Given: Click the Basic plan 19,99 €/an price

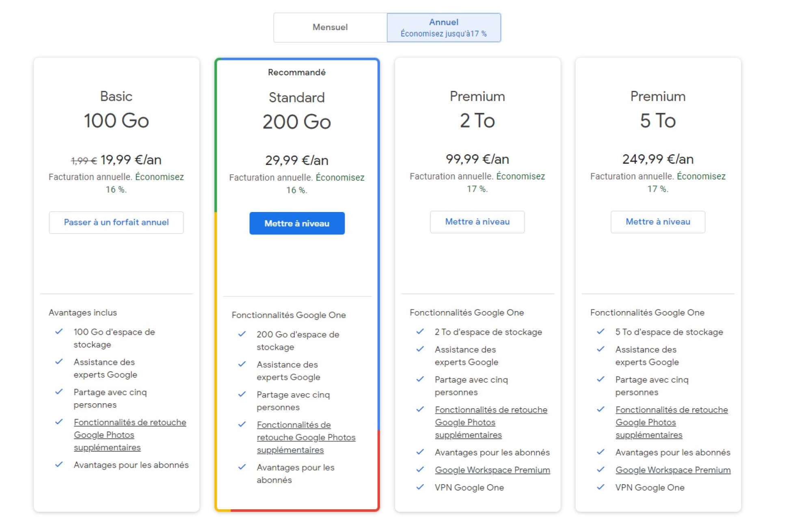Looking at the screenshot, I should (131, 160).
